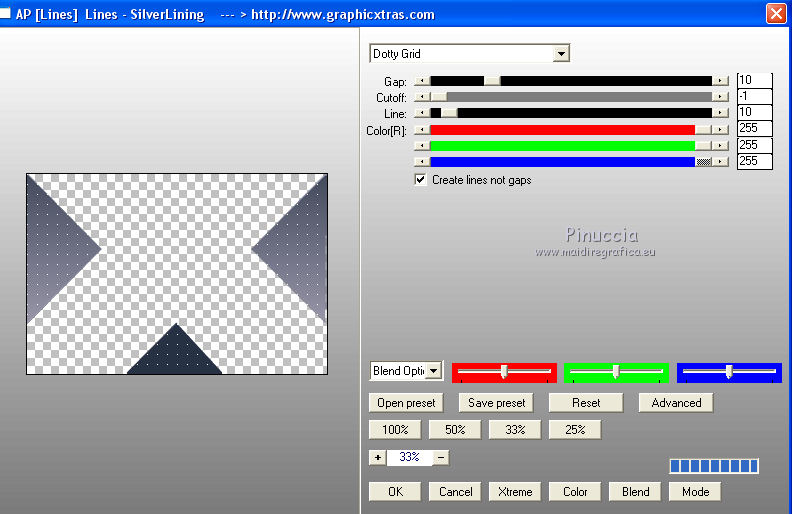
Task: Click the blue blend slider
Action: click(x=729, y=372)
